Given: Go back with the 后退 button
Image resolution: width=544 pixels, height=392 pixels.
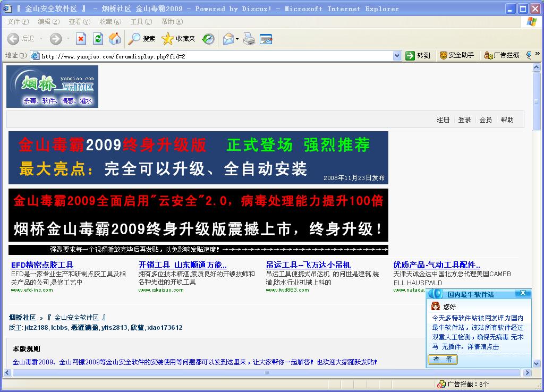Looking at the screenshot, I should tap(21, 38).
